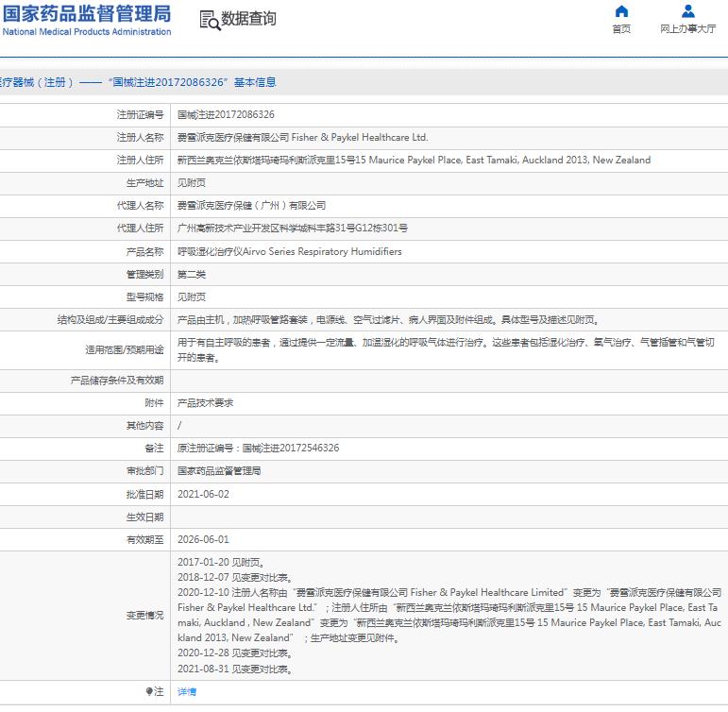Click the 产品由主机 structure description text

coord(388,320)
